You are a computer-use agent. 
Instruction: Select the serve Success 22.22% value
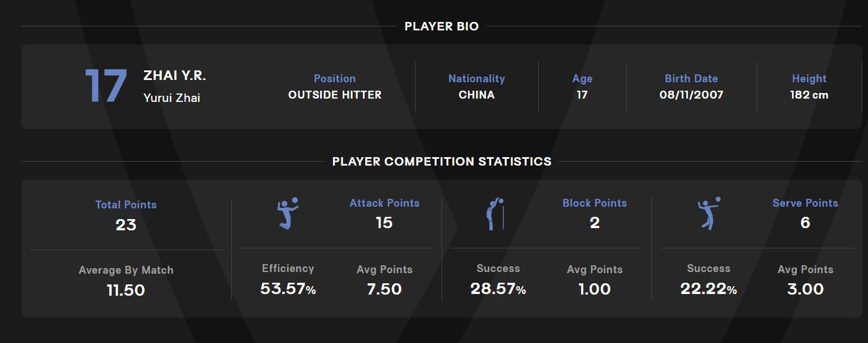click(708, 289)
